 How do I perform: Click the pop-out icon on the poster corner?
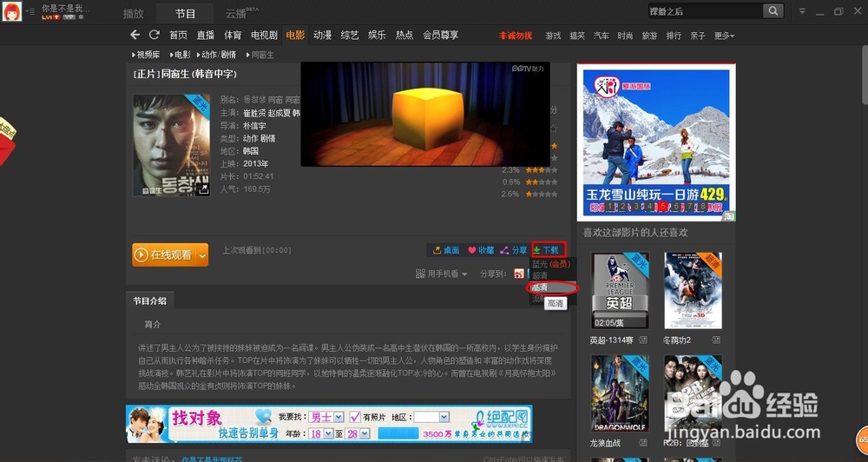coord(204,189)
